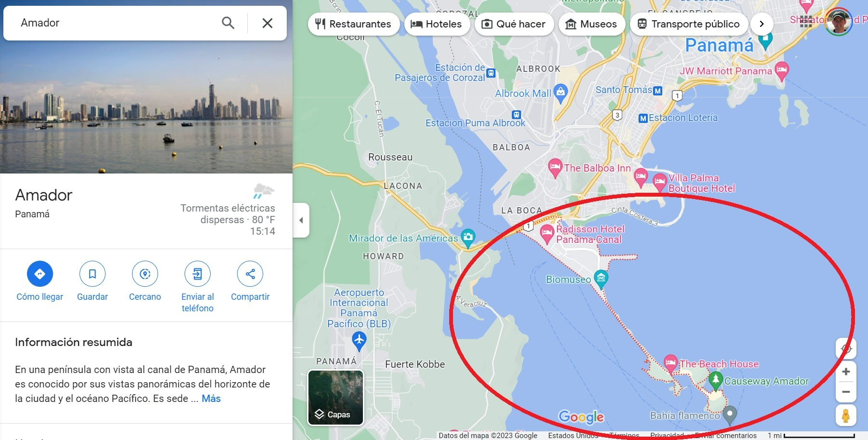Filter map by Hoteles
Image resolution: width=868 pixels, height=440 pixels.
437,24
